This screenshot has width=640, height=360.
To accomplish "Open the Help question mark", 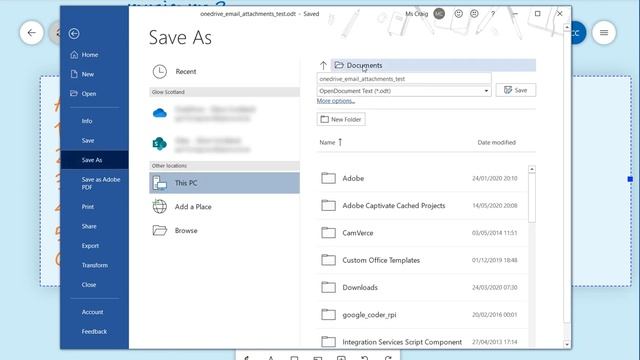I will [493, 14].
